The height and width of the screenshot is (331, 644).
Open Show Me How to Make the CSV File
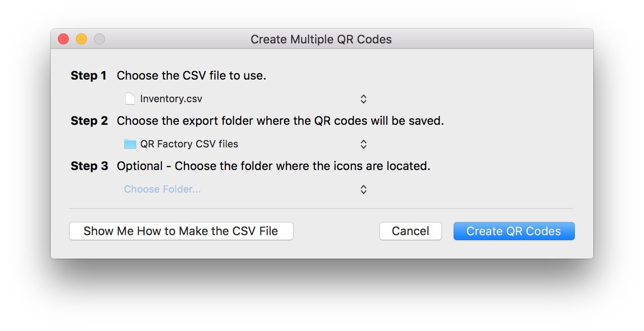[181, 231]
